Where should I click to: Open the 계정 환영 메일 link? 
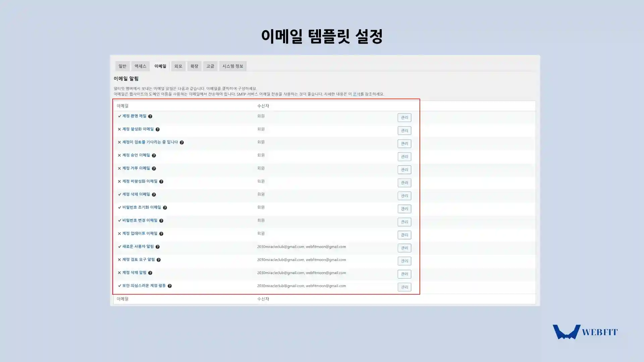[134, 116]
